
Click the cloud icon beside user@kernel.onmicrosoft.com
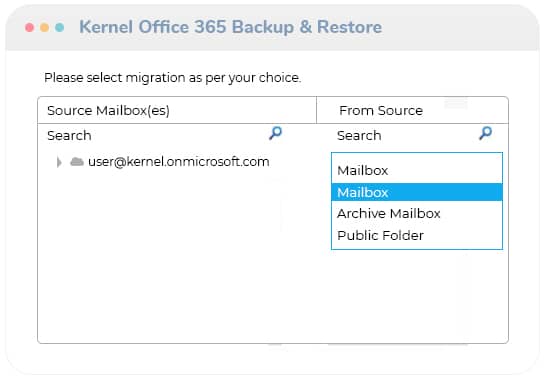(77, 162)
